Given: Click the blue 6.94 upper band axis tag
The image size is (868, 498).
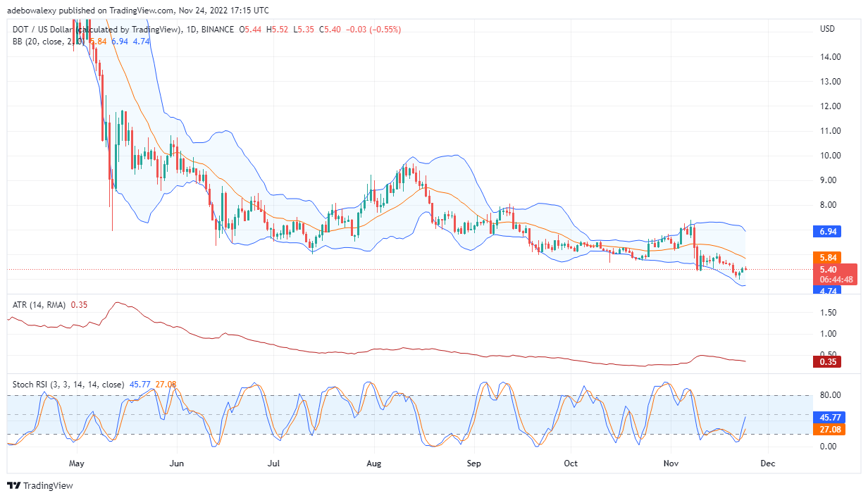Looking at the screenshot, I should pos(828,231).
